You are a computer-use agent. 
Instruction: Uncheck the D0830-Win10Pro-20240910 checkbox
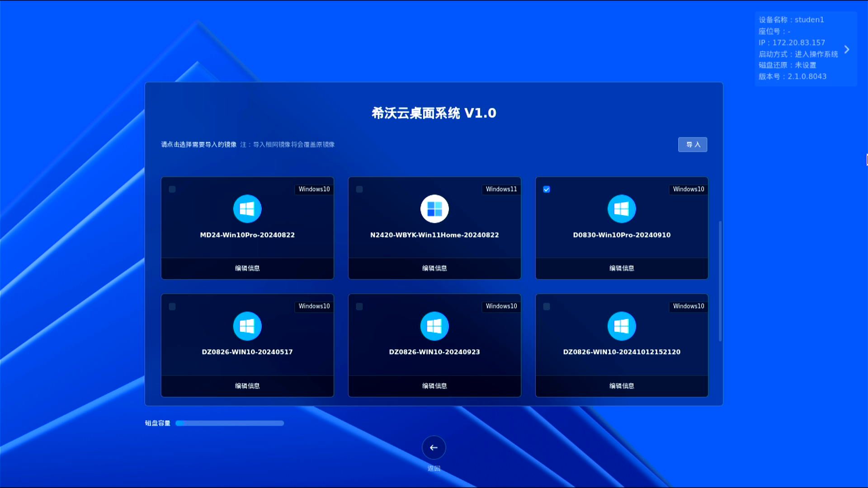[547, 189]
